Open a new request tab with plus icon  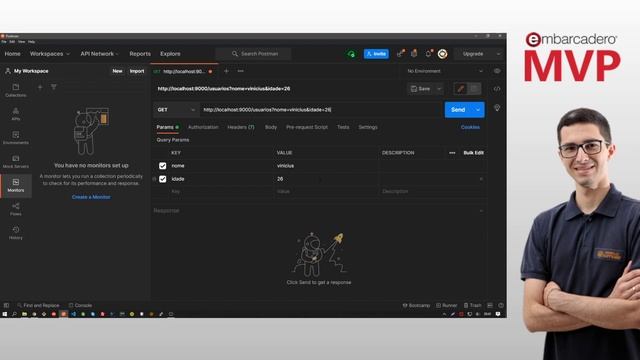(x=226, y=71)
